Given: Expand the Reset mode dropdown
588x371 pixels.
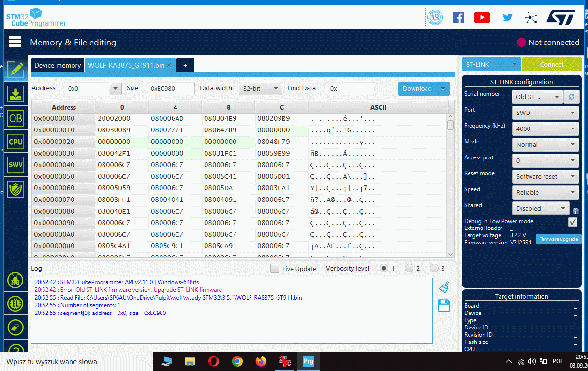Looking at the screenshot, I should click(545, 176).
